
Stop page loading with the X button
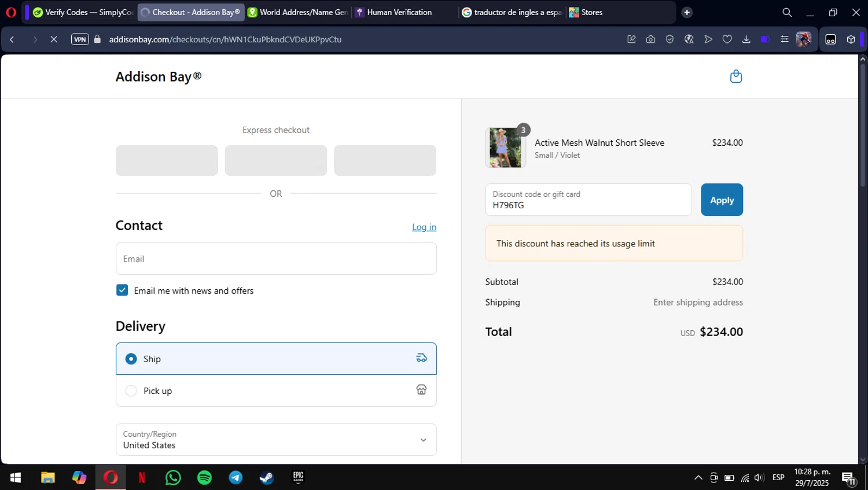[54, 39]
